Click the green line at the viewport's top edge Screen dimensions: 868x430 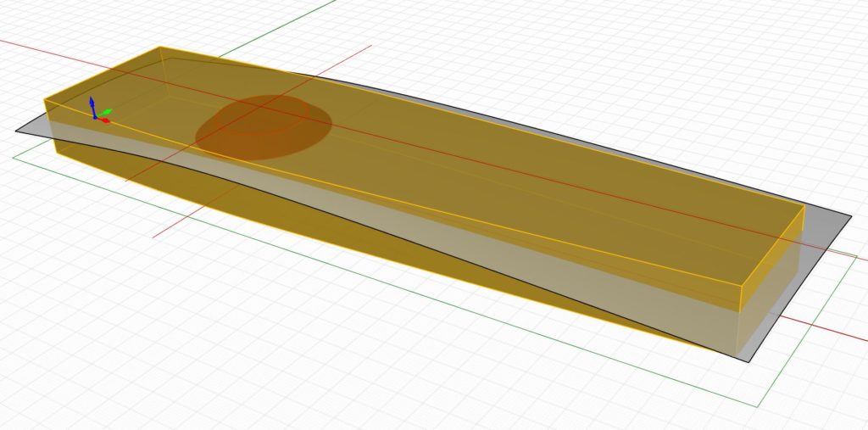coord(331,3)
